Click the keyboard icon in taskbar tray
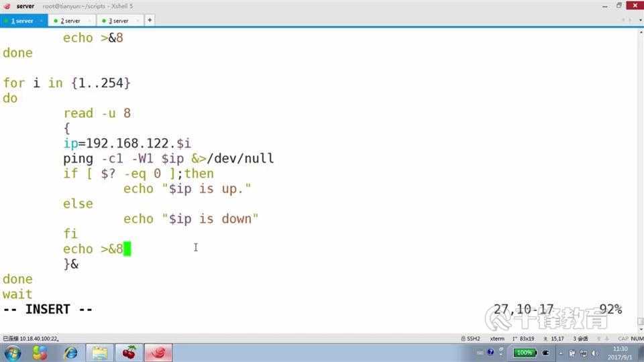 pos(480,353)
